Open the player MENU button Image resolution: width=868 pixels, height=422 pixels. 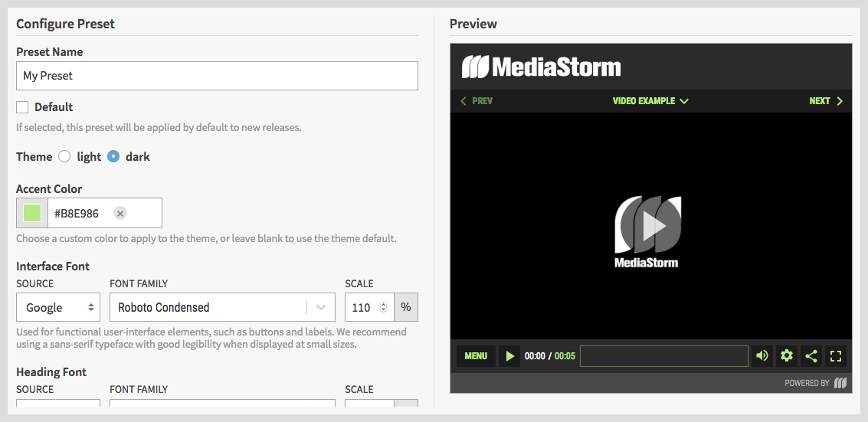pos(476,356)
